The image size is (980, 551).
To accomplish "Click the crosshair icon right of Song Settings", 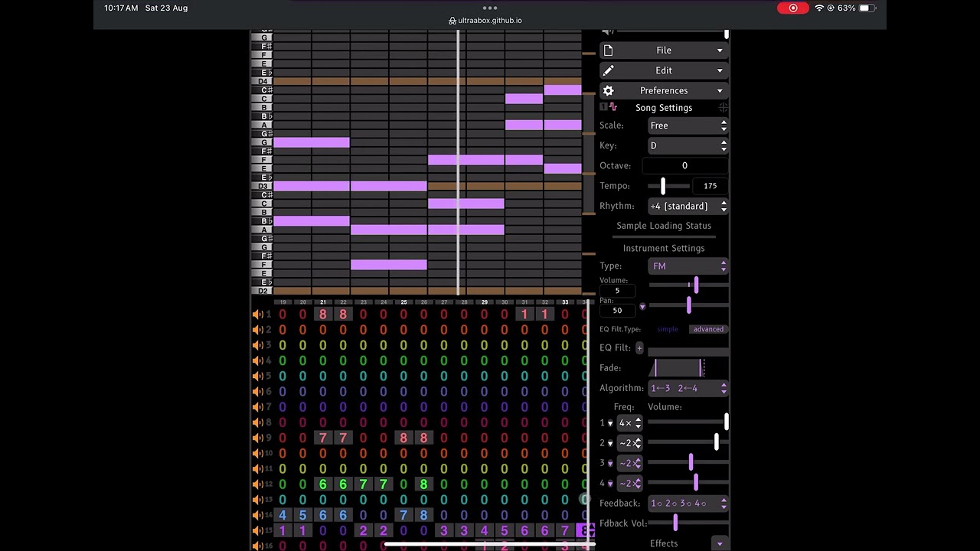I will 723,108.
